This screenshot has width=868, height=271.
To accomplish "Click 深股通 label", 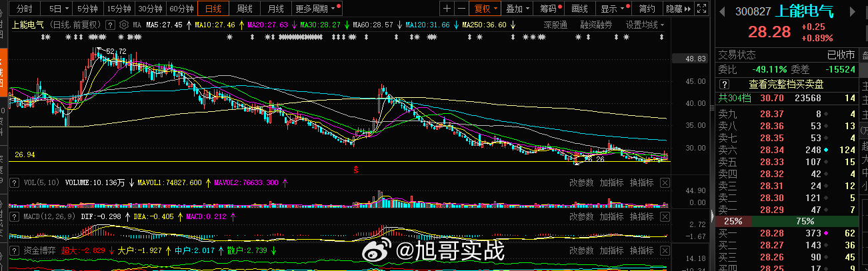I will tap(555, 25).
